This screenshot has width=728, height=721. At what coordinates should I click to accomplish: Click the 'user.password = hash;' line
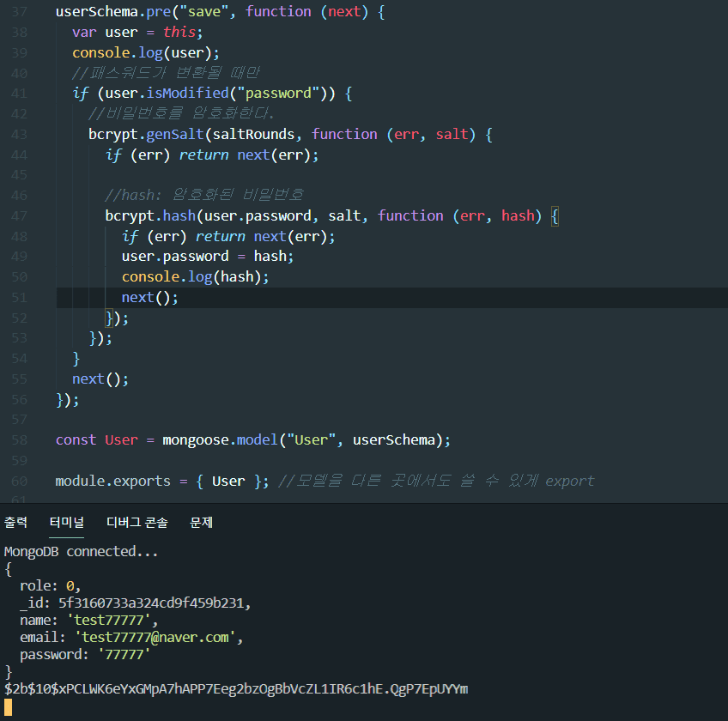[208, 257]
